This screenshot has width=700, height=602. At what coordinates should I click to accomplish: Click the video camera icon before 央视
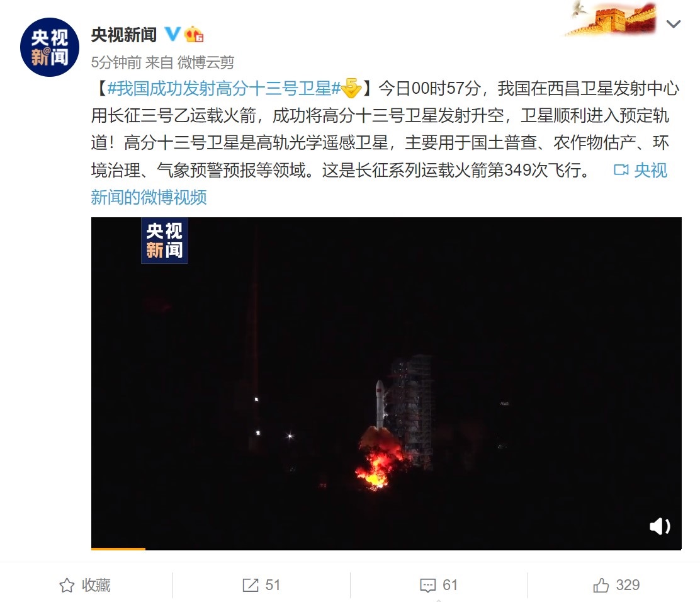tap(621, 170)
